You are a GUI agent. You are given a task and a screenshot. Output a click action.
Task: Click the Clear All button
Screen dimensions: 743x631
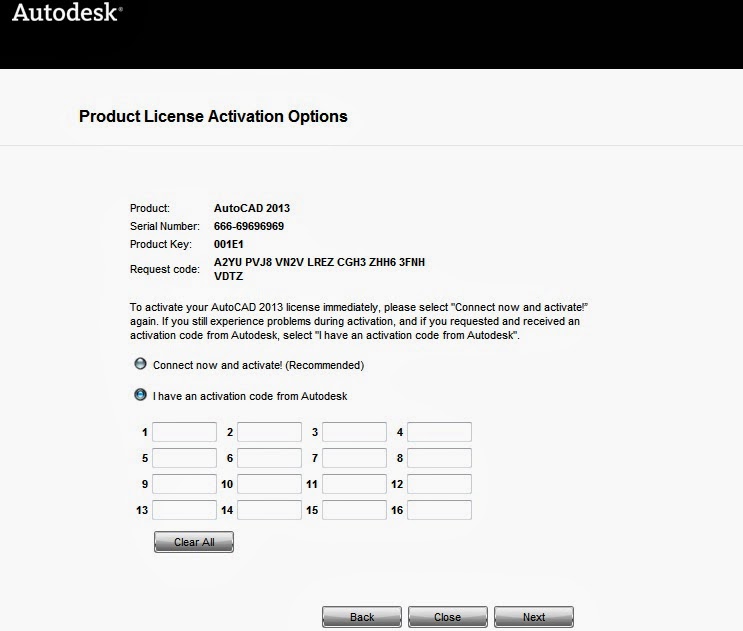pos(194,542)
